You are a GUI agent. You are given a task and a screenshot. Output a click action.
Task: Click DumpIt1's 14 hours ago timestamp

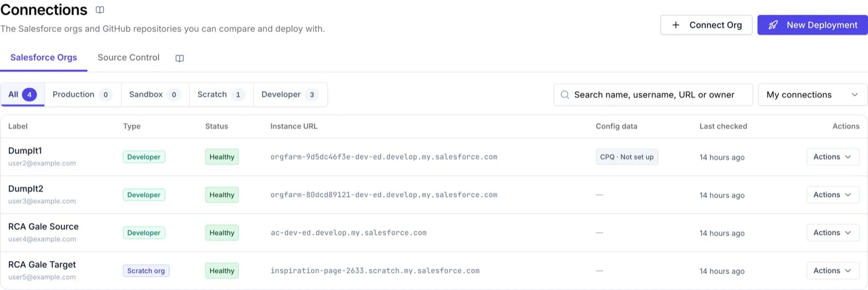[722, 157]
